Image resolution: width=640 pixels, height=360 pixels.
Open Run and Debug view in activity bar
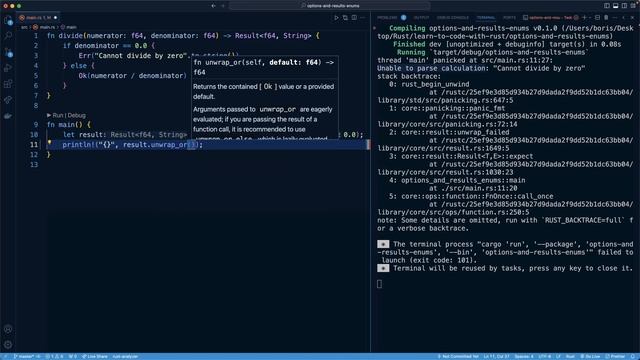8,68
